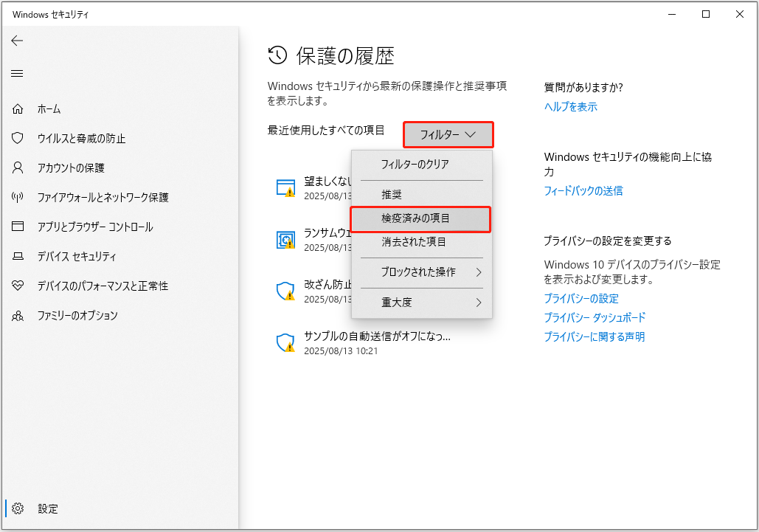The image size is (759, 532).
Task: Open デバイス セキュリティ laptop icon
Action: tap(18, 257)
